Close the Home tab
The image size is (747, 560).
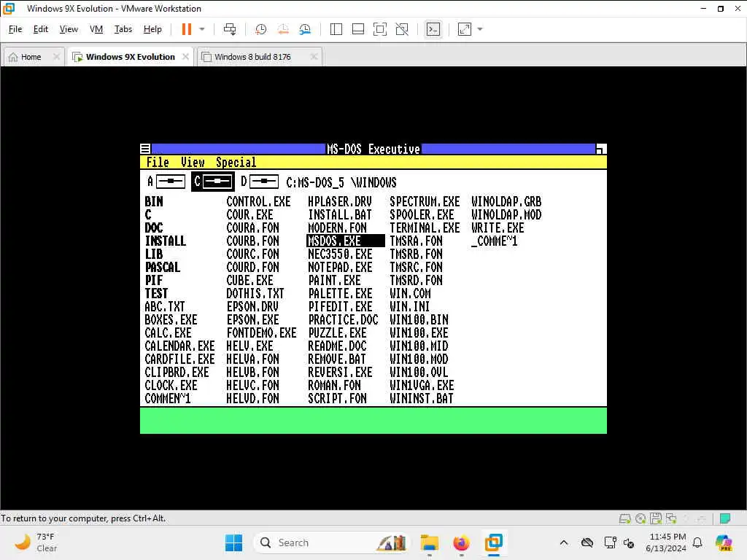pos(56,57)
